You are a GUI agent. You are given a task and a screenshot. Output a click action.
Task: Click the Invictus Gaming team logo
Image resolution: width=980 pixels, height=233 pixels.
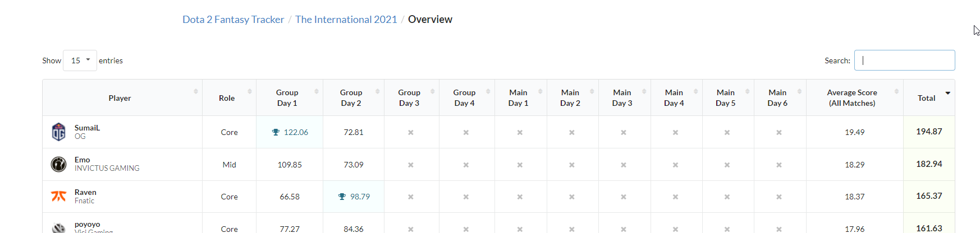58,164
